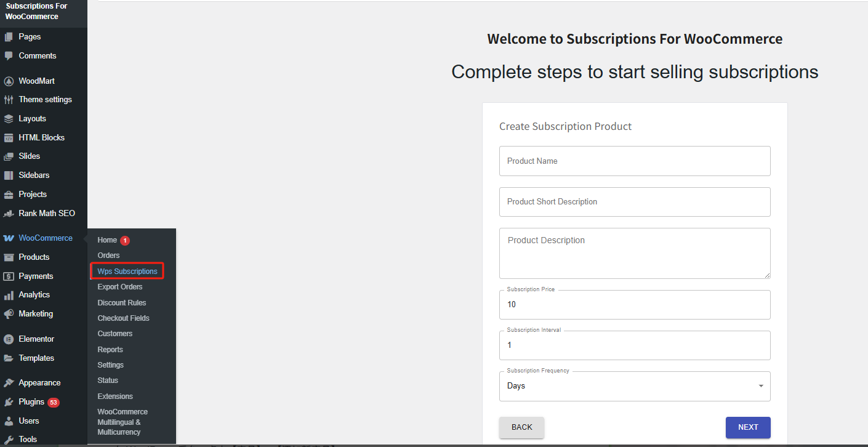
Task: Click the Product Name input field
Action: 634,161
